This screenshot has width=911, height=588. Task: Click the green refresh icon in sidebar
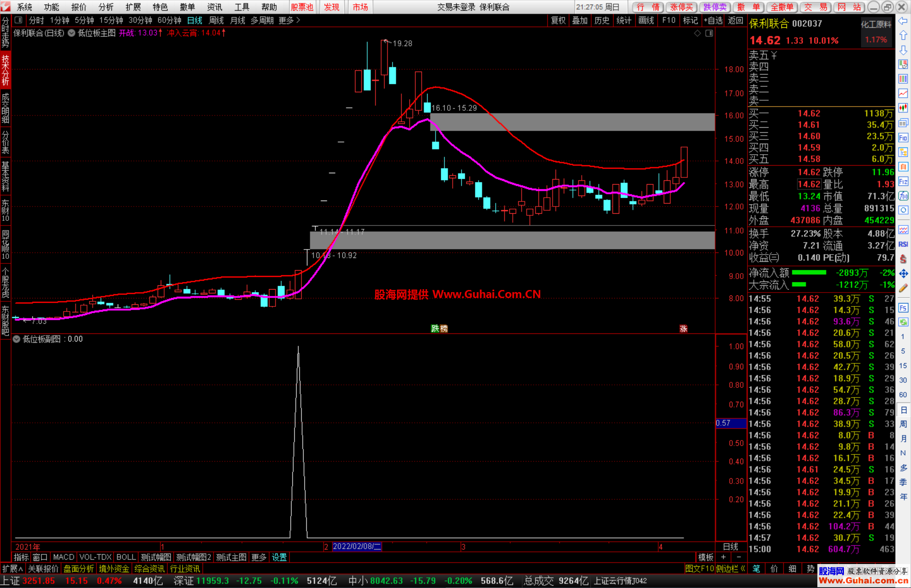[x=903, y=322]
